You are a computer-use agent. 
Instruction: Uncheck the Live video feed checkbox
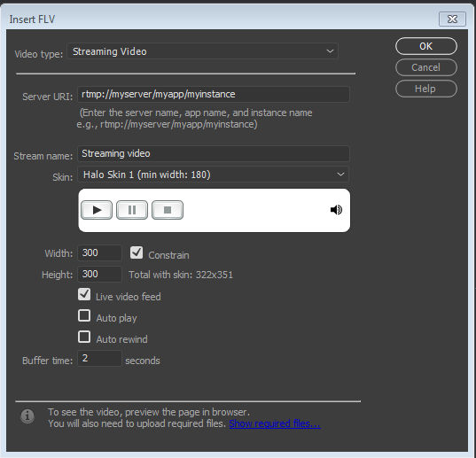point(84,294)
